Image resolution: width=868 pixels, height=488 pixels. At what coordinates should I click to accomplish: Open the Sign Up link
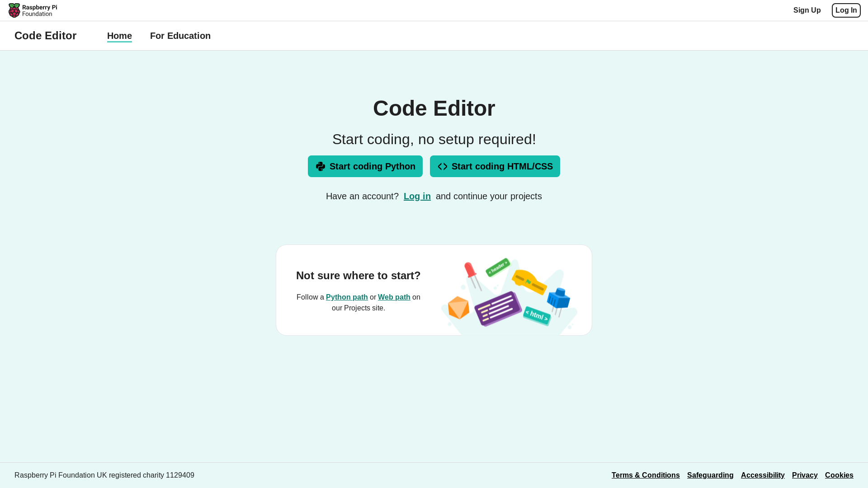point(807,10)
